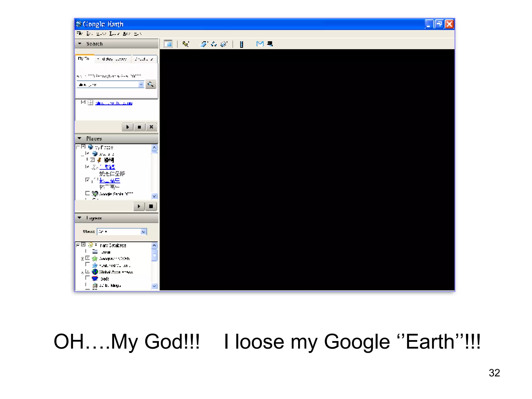Click the 3D Buildings layer icon
The height and width of the screenshot is (399, 532).
[x=95, y=285]
